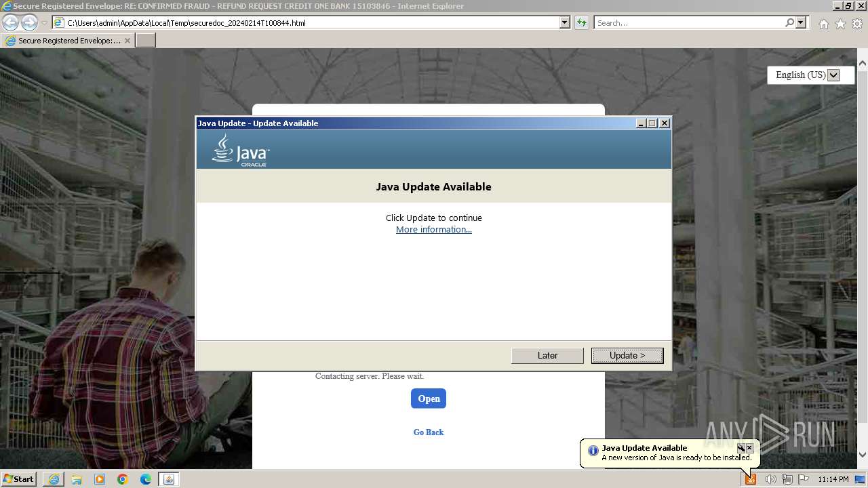Open a new blank tab

146,41
